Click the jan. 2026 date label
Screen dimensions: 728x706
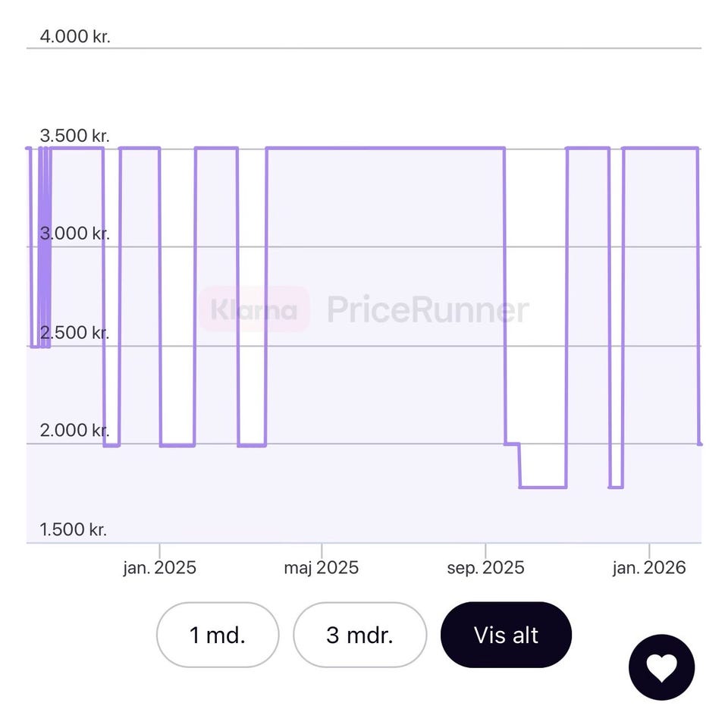click(x=649, y=568)
